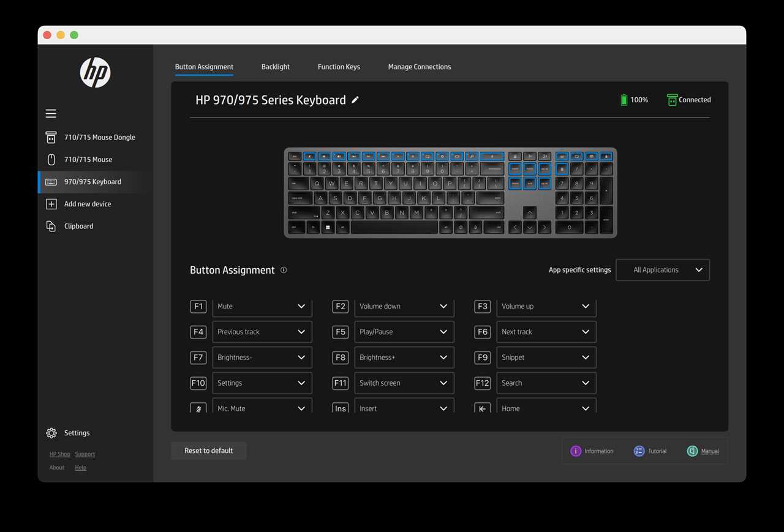
Task: Select 710/715 Mouse device
Action: pos(88,159)
